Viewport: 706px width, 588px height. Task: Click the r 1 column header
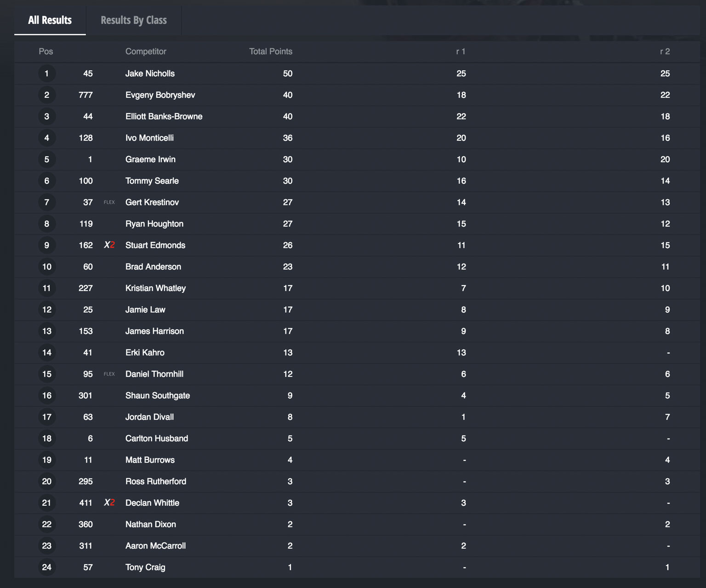461,51
